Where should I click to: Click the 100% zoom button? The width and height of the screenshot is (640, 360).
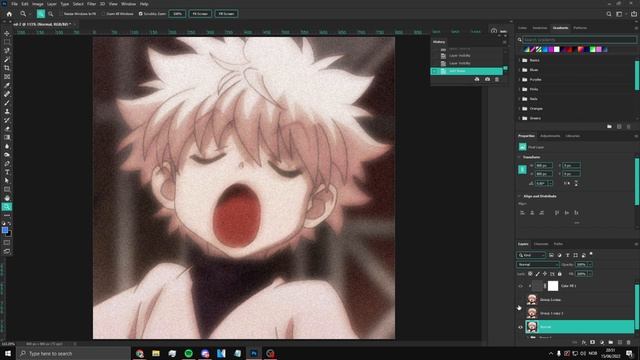point(177,14)
